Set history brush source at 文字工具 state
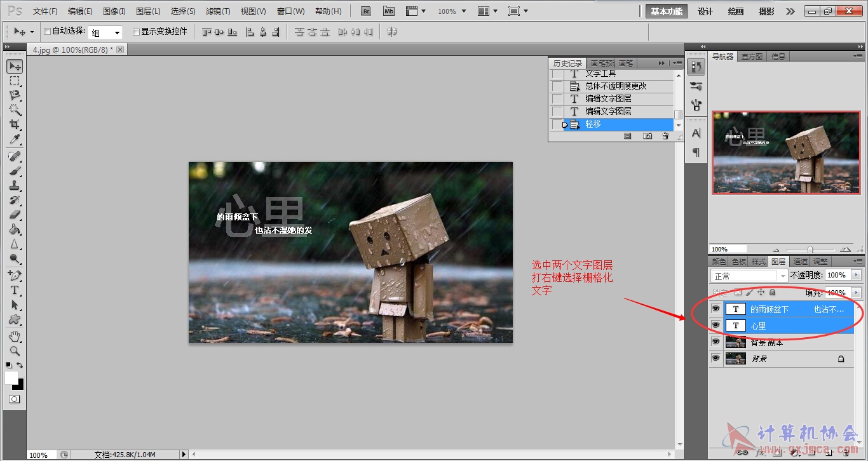 [557, 74]
